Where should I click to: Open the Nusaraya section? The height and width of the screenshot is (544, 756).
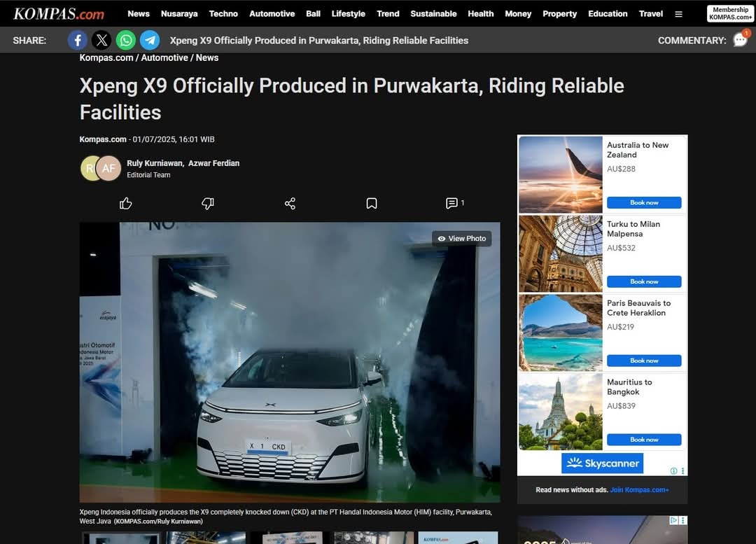point(179,14)
